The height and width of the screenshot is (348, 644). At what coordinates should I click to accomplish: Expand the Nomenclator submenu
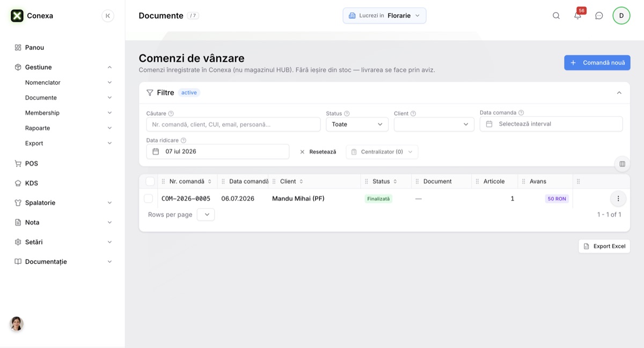pyautogui.click(x=109, y=83)
